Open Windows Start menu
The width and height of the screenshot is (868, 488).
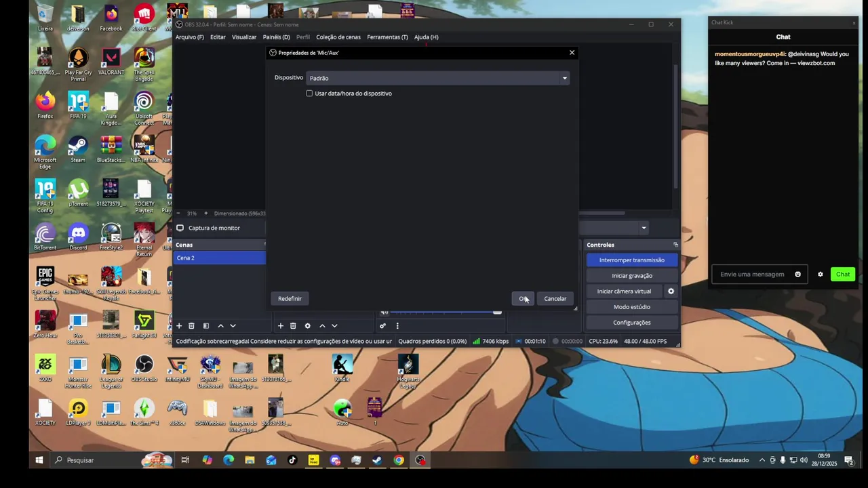pos(39,460)
